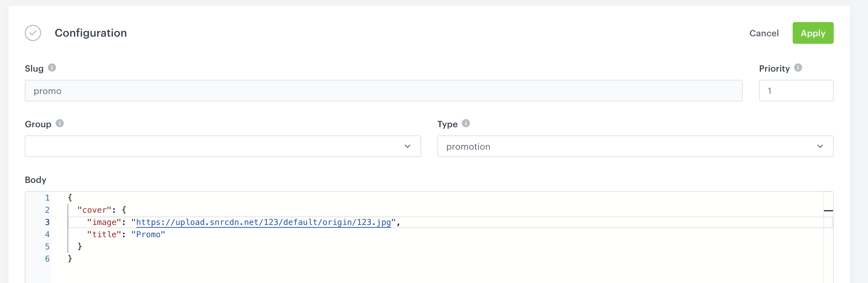Click line number 1 in the editor gutter
The height and width of the screenshot is (283, 868).
click(x=48, y=198)
